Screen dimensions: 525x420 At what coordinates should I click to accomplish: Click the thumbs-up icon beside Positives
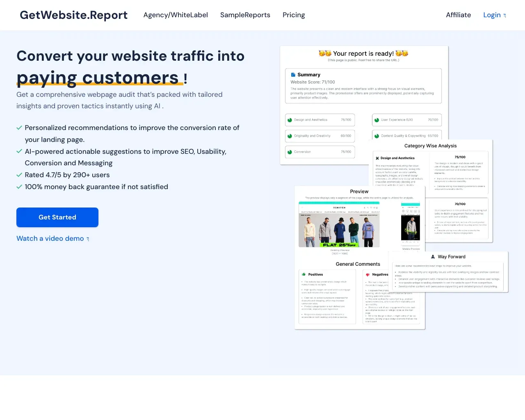(304, 274)
